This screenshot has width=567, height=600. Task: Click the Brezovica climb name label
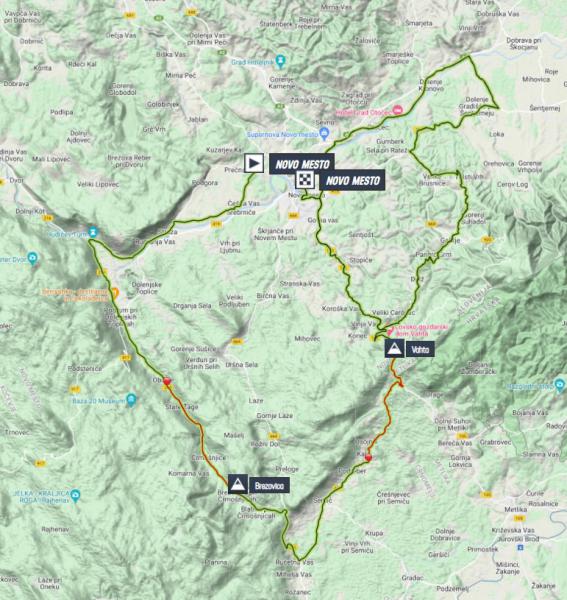coord(269,486)
